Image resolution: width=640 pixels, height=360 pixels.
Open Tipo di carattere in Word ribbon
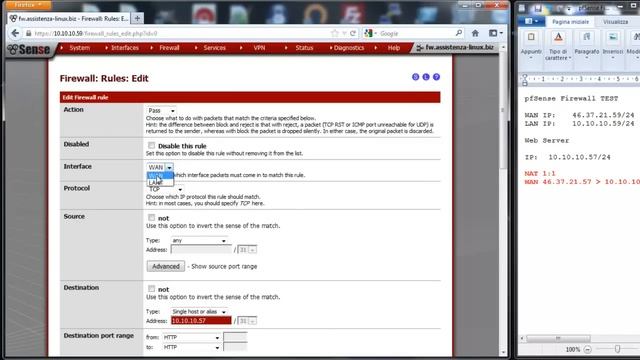click(x=558, y=46)
